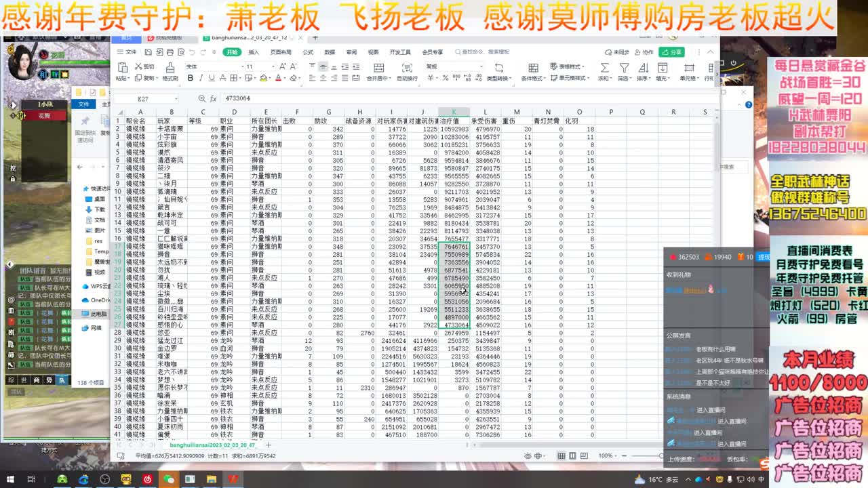Click the merge and center icon
Viewport: 868px width, 488px height.
[x=379, y=69]
